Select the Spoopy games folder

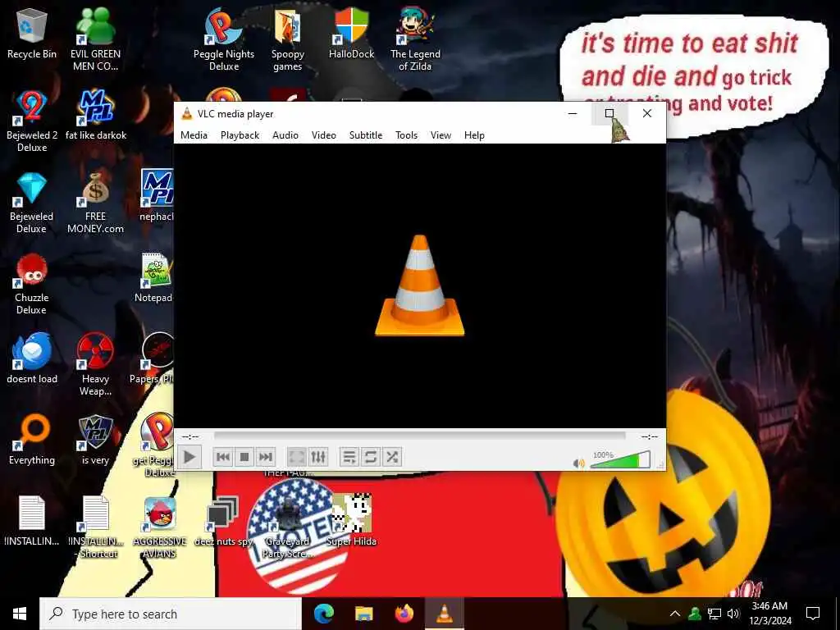(x=287, y=40)
